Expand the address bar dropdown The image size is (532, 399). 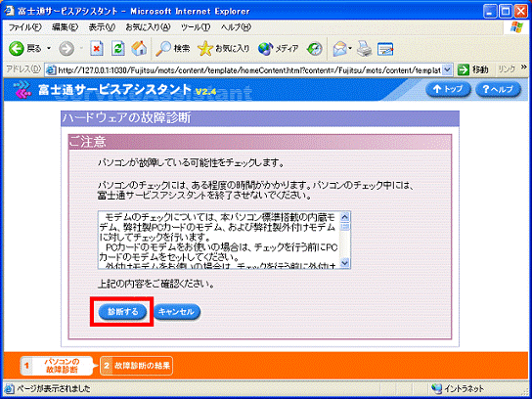pos(448,69)
